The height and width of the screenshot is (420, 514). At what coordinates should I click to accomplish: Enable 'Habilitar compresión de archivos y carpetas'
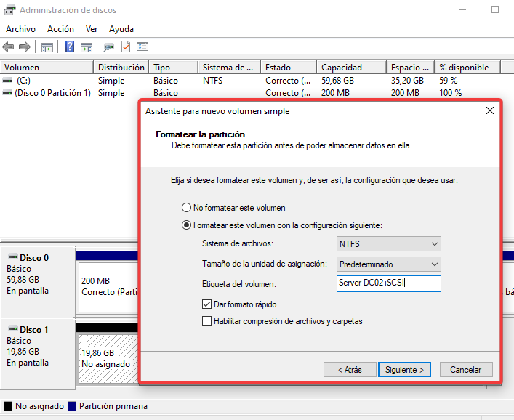207,321
